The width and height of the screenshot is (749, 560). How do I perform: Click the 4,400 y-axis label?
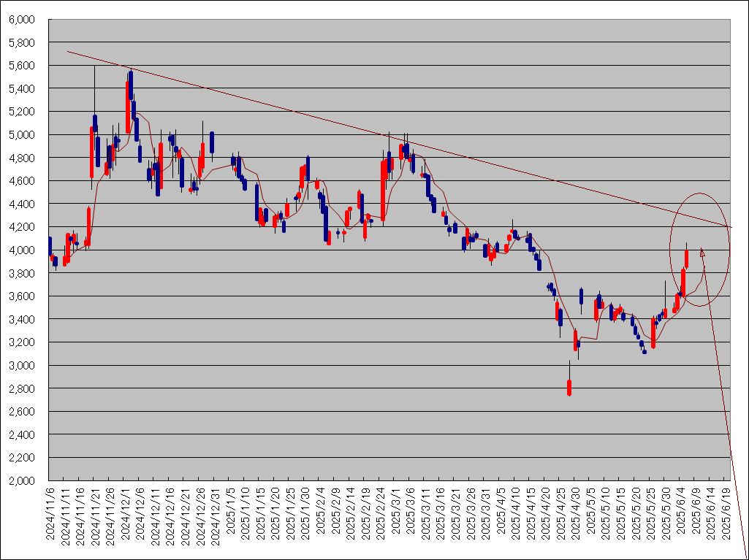tap(22, 204)
